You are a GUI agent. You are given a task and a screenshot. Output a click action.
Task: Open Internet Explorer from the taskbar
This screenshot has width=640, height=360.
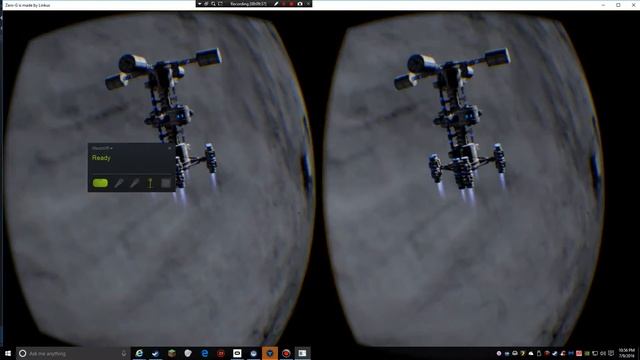pyautogui.click(x=139, y=353)
